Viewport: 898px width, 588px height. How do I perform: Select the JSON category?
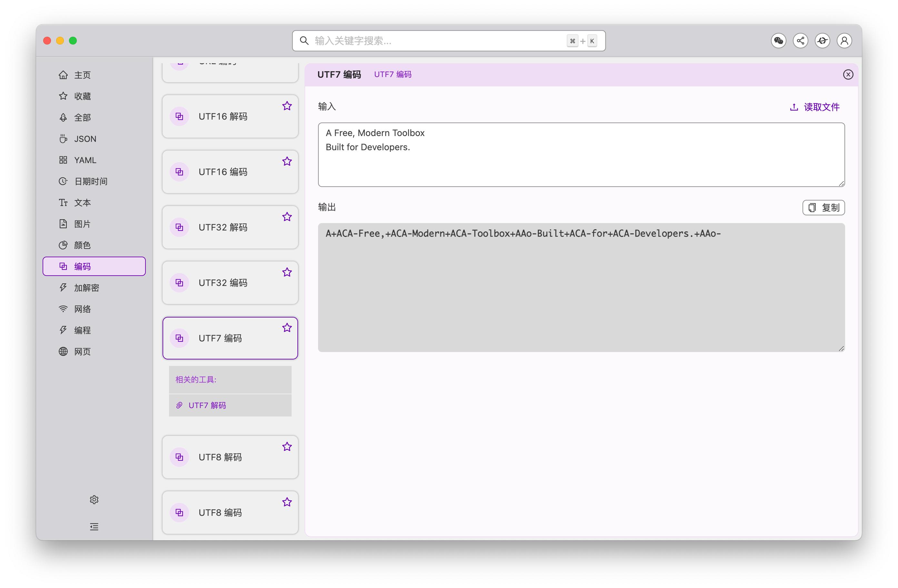click(x=94, y=139)
